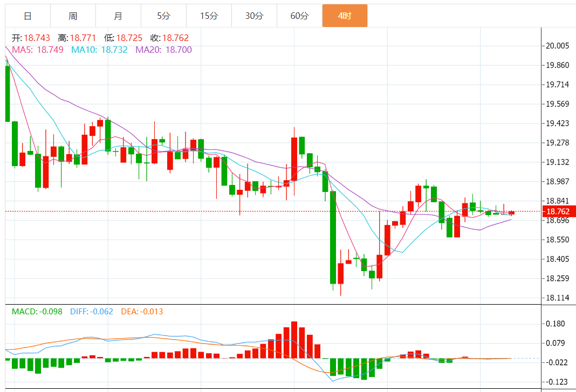Click the tallest red MACD histogram bar
This screenshot has width=576, height=392.
(x=294, y=340)
